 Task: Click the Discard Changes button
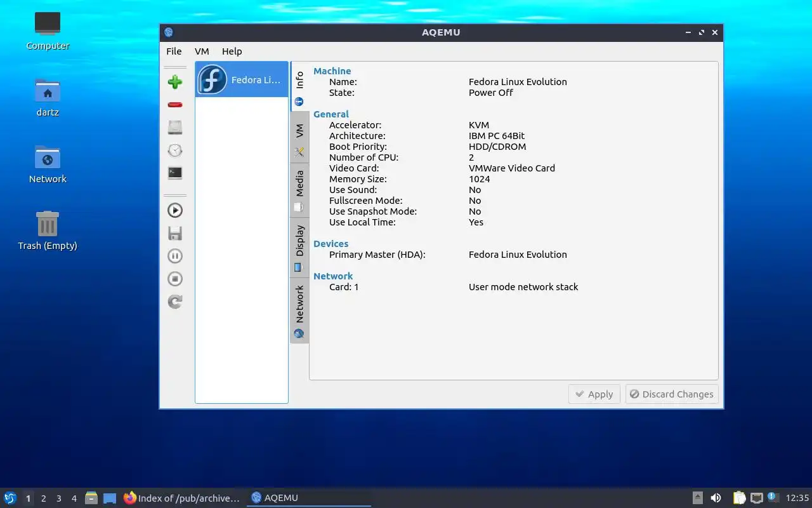(672, 394)
